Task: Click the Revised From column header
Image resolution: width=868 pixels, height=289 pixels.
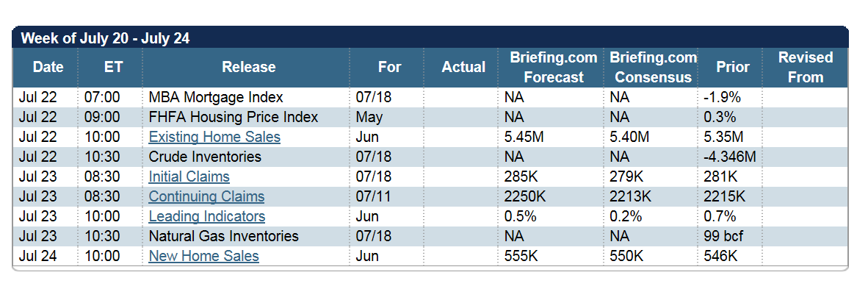Action: click(x=806, y=67)
